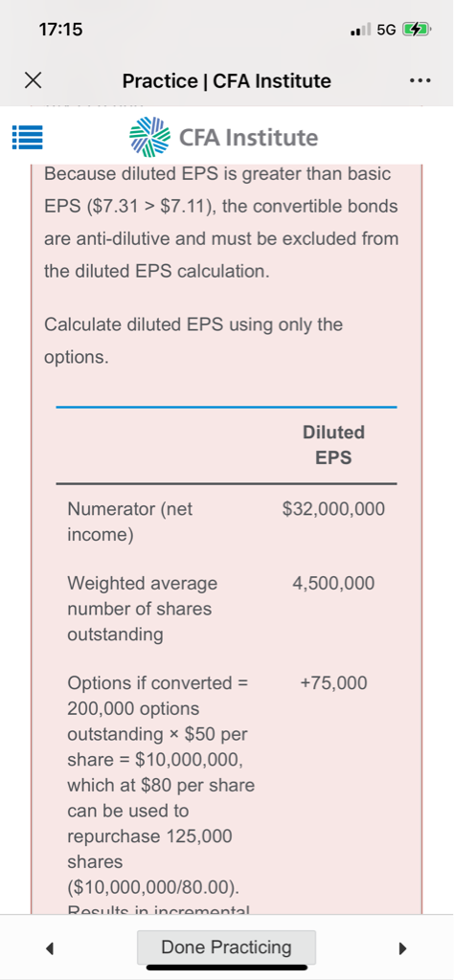
Task: Tap the +75,000 incremental options value
Action: pos(333,683)
